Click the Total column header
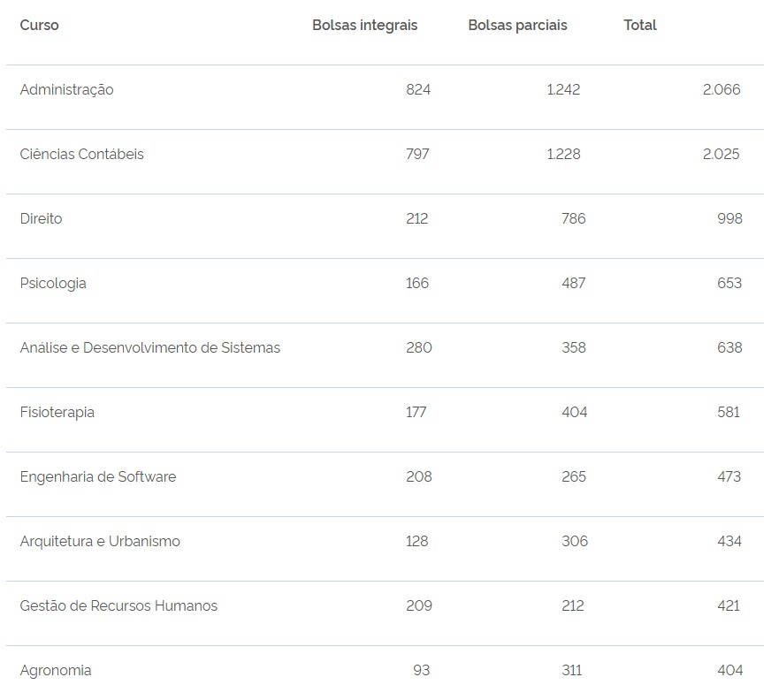779x700 pixels. 639,26
